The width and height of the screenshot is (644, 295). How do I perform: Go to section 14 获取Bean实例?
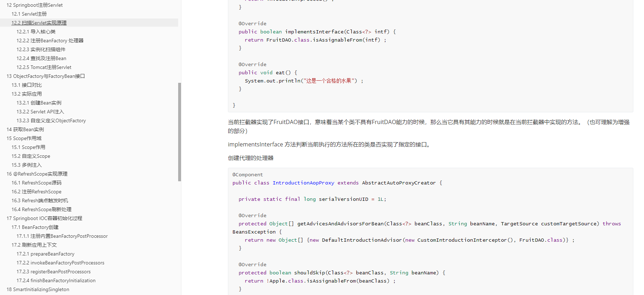pos(25,129)
